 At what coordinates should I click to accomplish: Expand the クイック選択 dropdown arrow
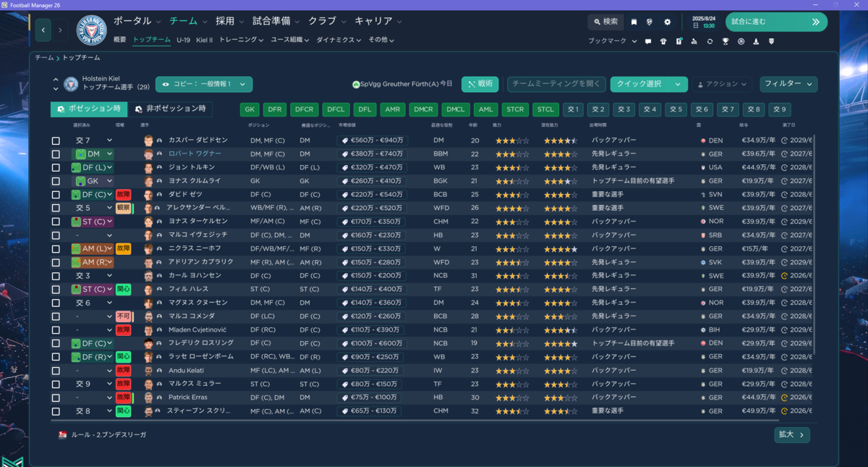678,84
